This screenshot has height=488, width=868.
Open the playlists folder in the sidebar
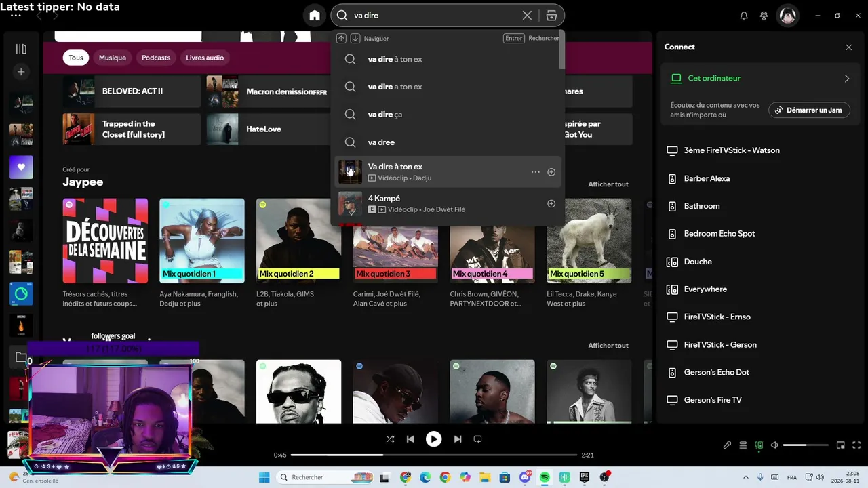coord(21,357)
